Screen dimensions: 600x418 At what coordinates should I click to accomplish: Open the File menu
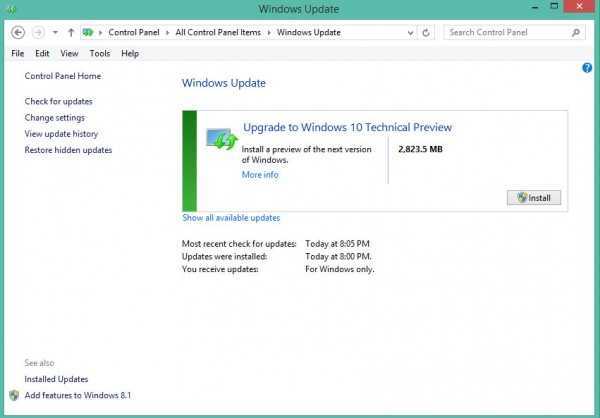(x=18, y=54)
